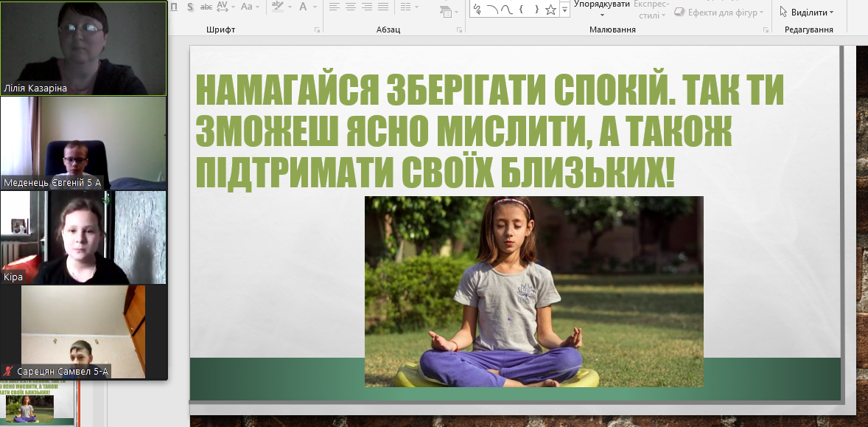Open Ефекти для фігур menu
Screen dimensions: 868x427
point(718,13)
